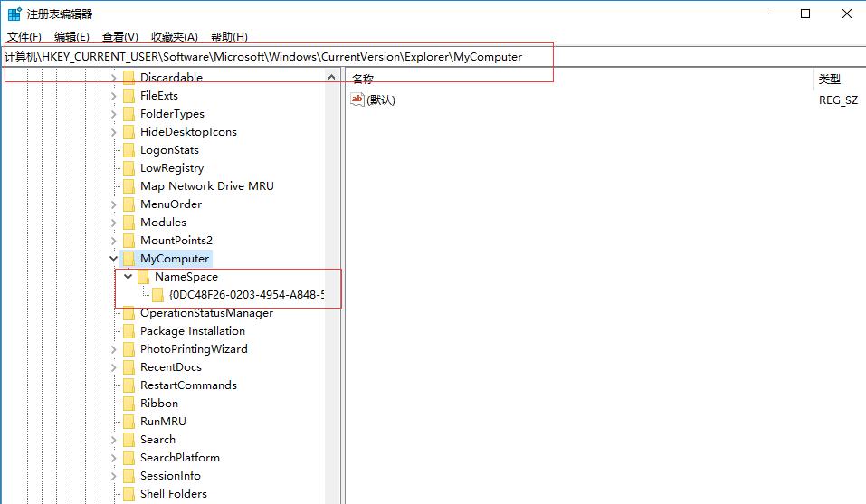Collapse the NameSpace subkey arrow
Screen dimensions: 866x504
[x=128, y=277]
